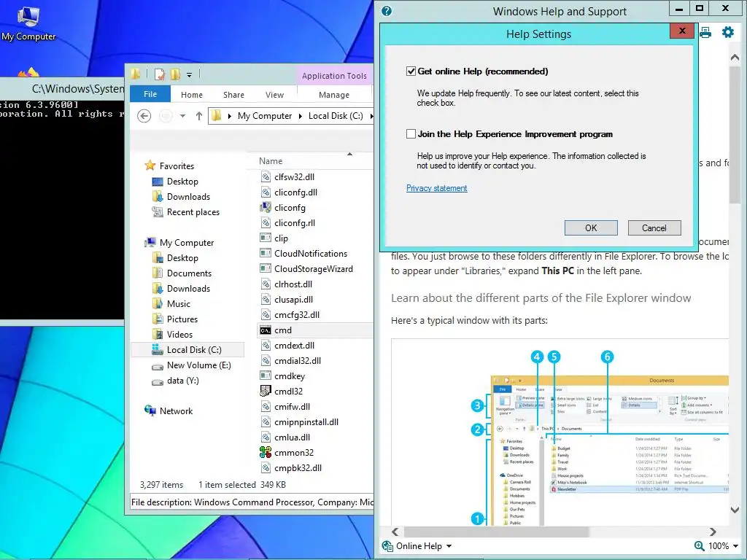The image size is (747, 560).
Task: Uncheck Get online Help checkbox
Action: pyautogui.click(x=411, y=71)
